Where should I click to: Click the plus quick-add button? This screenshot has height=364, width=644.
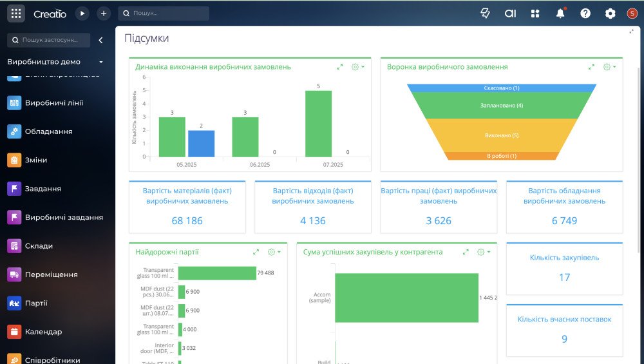(x=104, y=14)
